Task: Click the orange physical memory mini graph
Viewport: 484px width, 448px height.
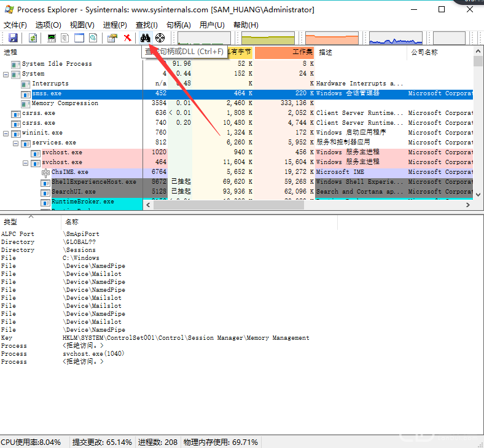Action: [332, 38]
